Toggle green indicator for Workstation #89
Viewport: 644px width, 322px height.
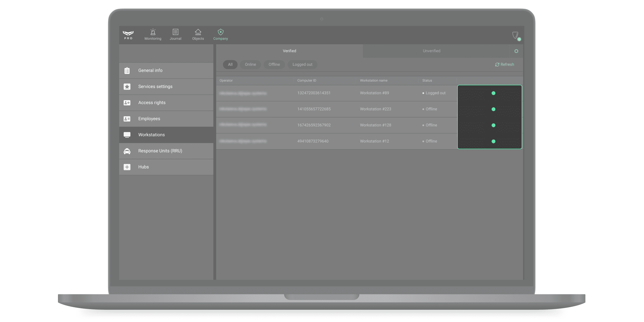coord(493,93)
